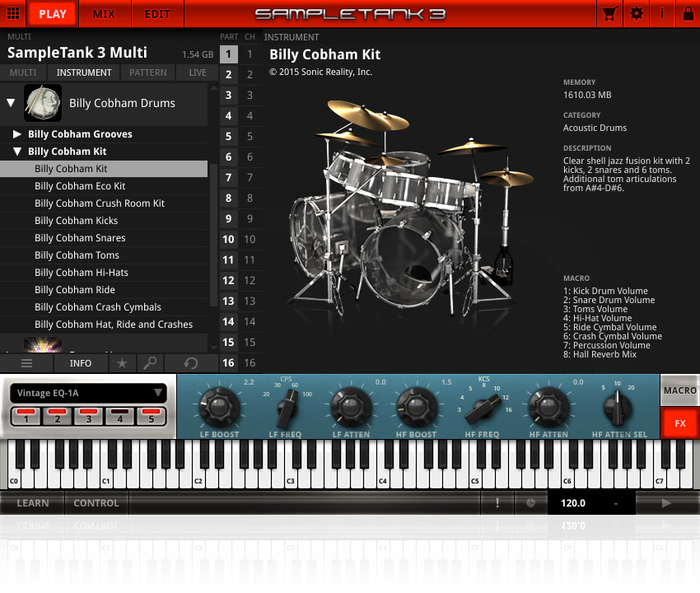Toggle effect slot 5
Viewport: 700px width, 593px height.
click(151, 416)
